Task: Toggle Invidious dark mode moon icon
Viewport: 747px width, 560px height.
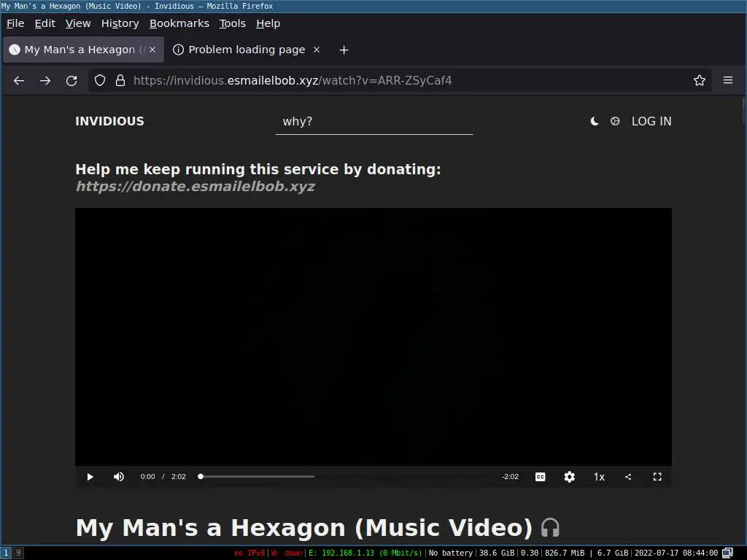Action: [x=595, y=122]
